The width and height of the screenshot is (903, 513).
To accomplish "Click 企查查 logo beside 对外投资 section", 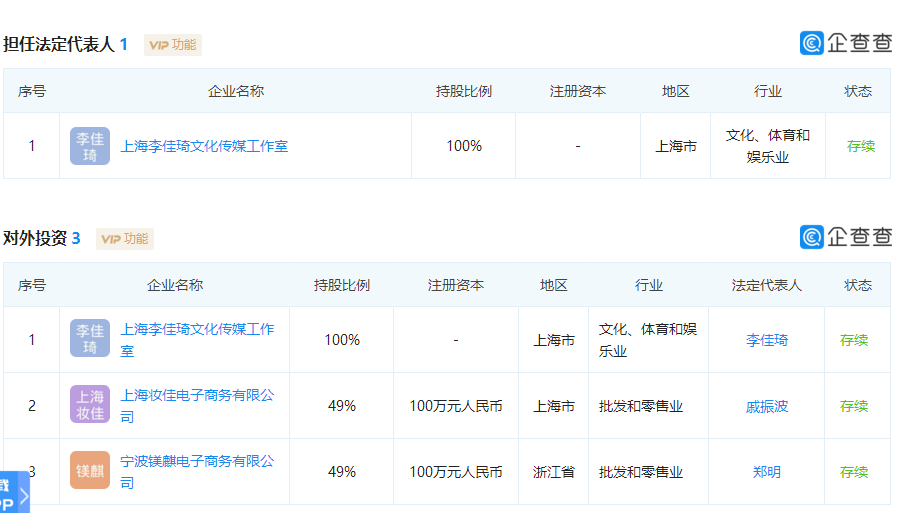I will (846, 237).
